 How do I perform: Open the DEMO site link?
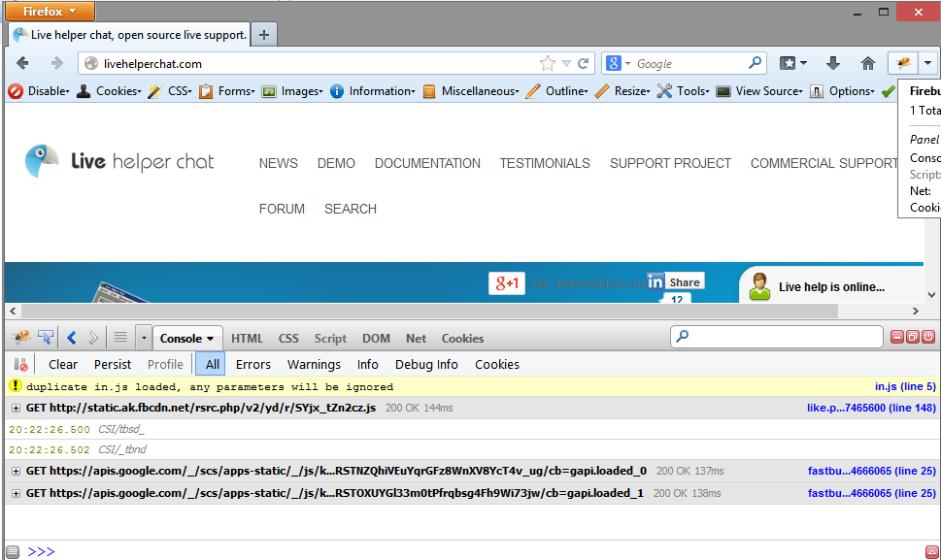(x=336, y=163)
